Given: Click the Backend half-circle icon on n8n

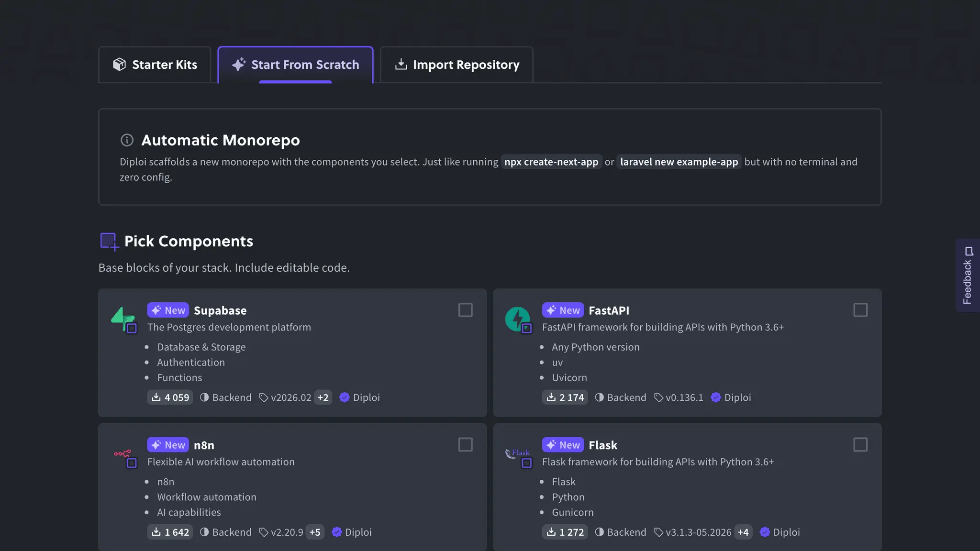Looking at the screenshot, I should tap(204, 532).
